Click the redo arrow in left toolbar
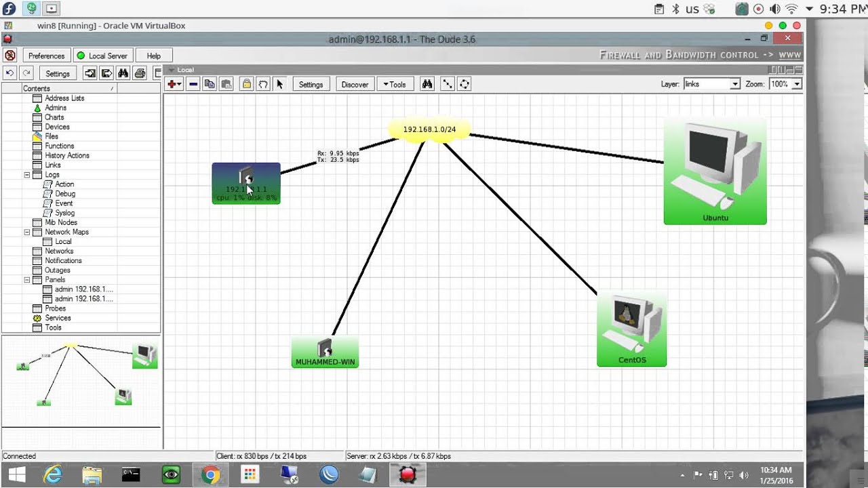This screenshot has width=868, height=488. coord(26,73)
